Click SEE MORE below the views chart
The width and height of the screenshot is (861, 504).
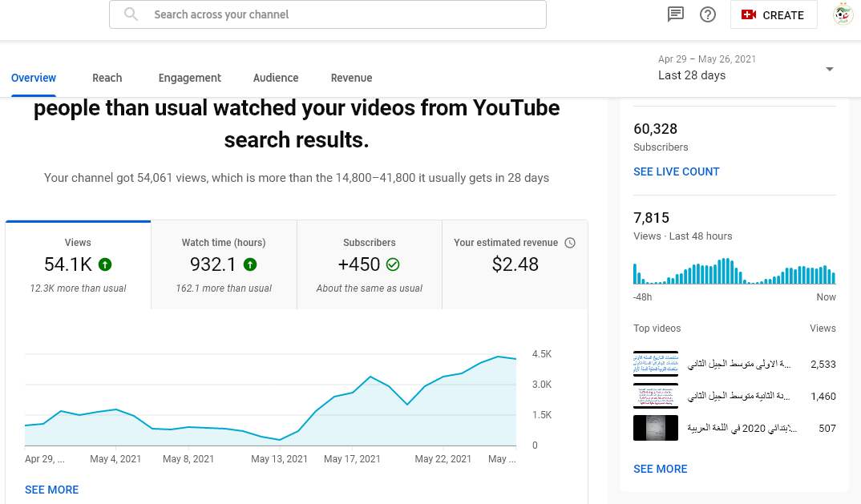tap(51, 490)
